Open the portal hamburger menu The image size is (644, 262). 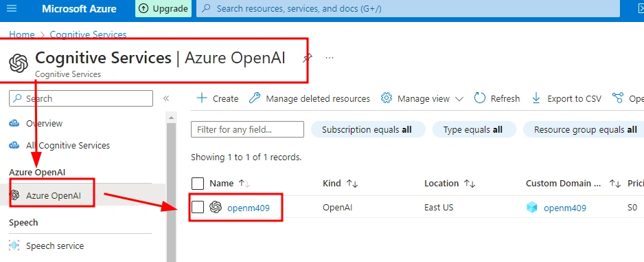12,8
